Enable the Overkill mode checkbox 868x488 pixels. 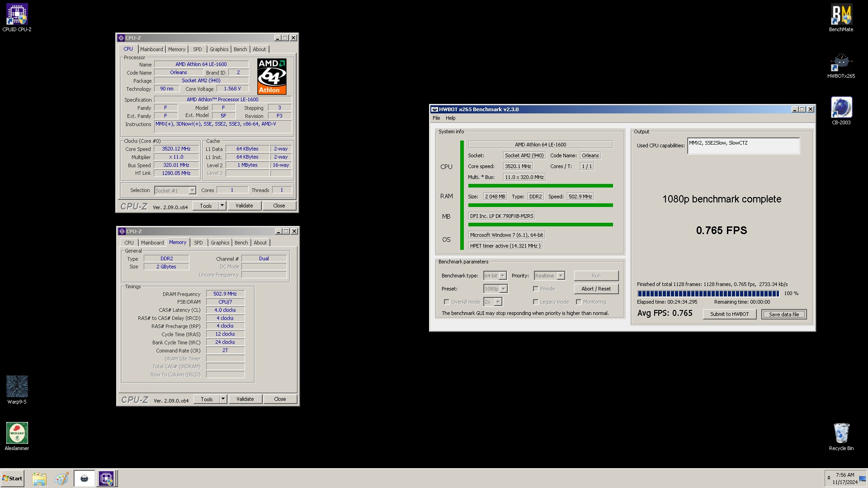tap(447, 302)
